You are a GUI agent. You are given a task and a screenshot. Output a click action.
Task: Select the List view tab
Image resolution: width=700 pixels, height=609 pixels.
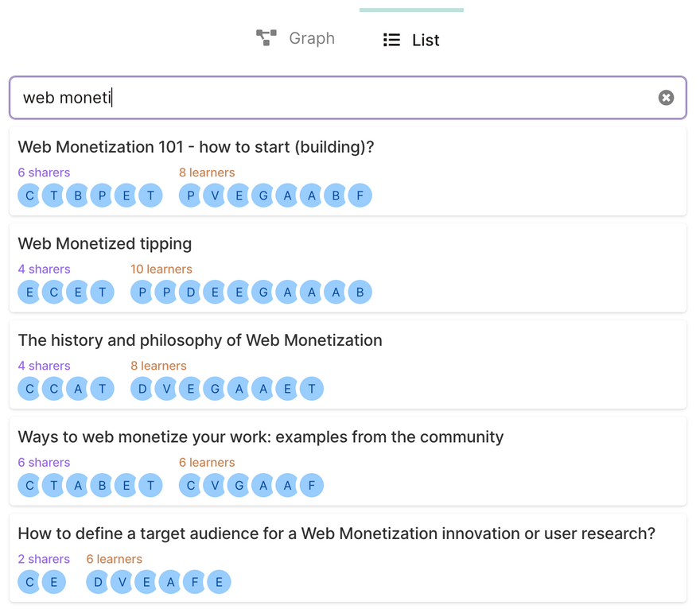tap(410, 40)
